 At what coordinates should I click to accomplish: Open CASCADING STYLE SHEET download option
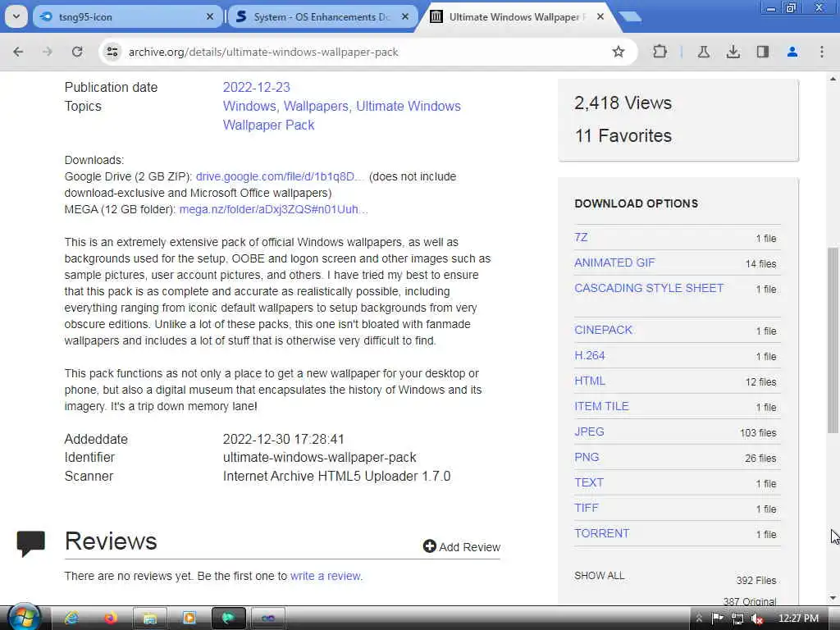pyautogui.click(x=649, y=288)
